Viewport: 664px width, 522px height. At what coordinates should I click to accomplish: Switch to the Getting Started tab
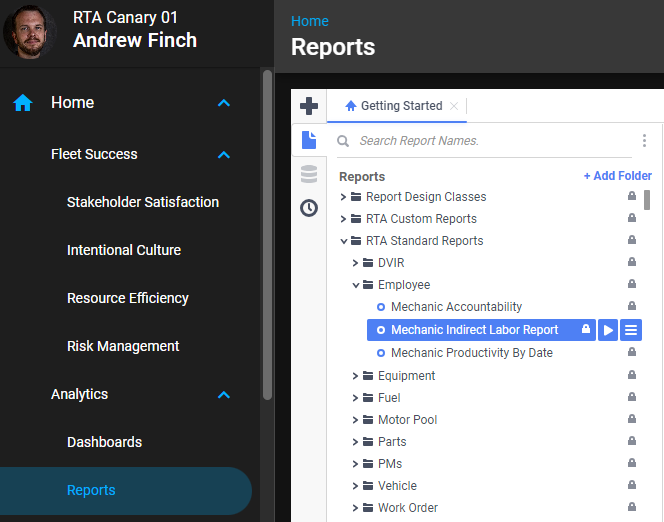click(394, 106)
